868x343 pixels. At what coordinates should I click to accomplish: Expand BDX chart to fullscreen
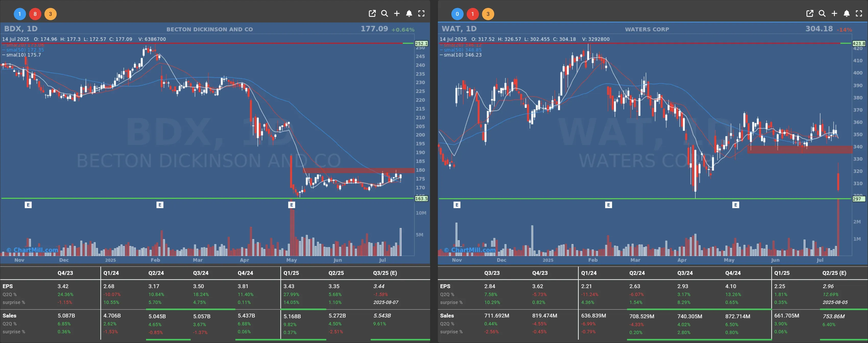click(x=421, y=14)
